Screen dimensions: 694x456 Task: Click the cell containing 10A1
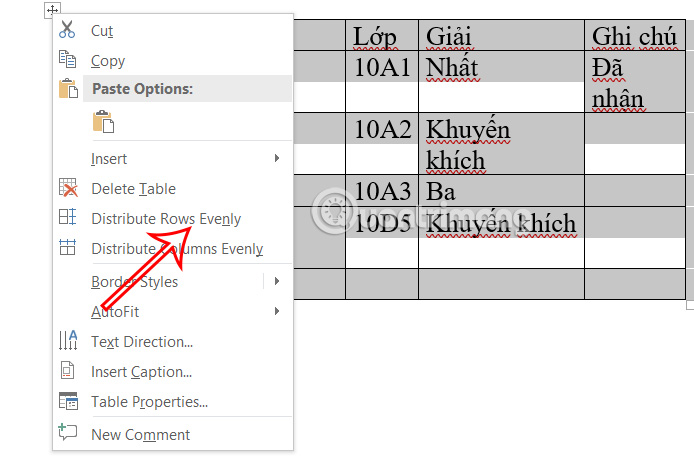(x=382, y=81)
